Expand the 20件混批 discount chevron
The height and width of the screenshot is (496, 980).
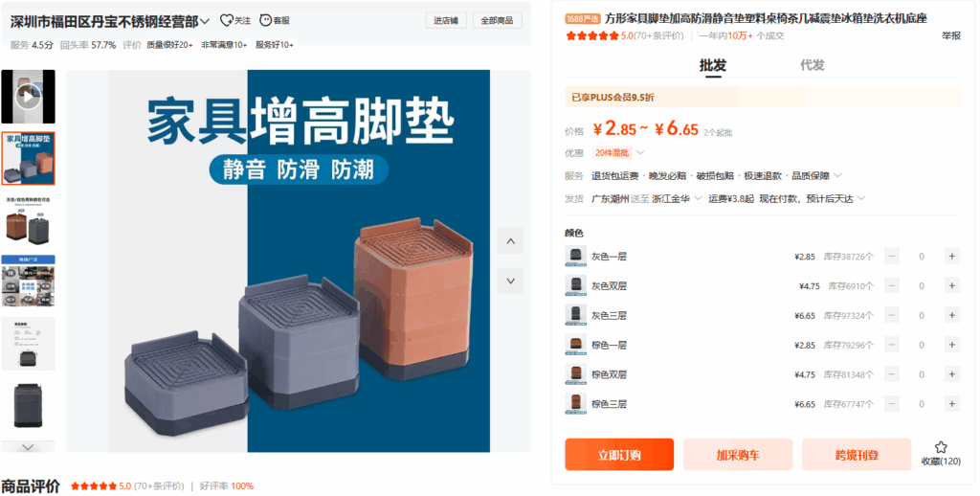tap(640, 152)
